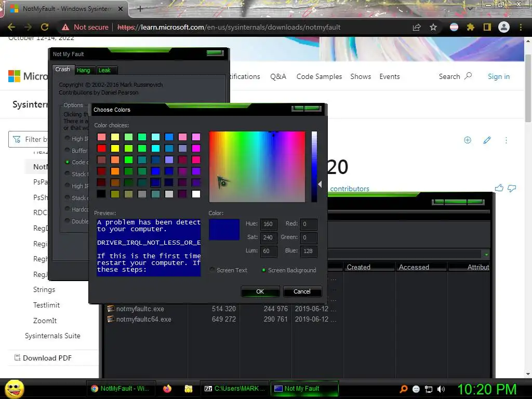Toggle the browser side panel icon

tap(487, 27)
